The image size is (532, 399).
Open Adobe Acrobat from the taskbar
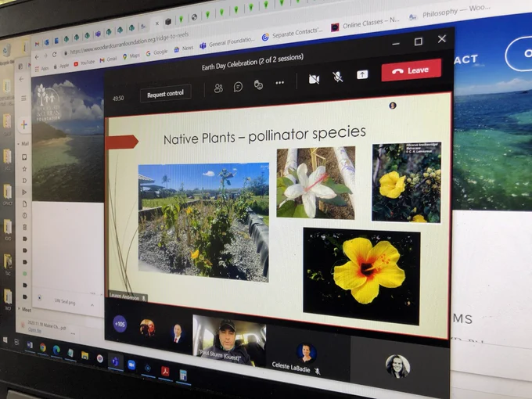click(x=165, y=371)
